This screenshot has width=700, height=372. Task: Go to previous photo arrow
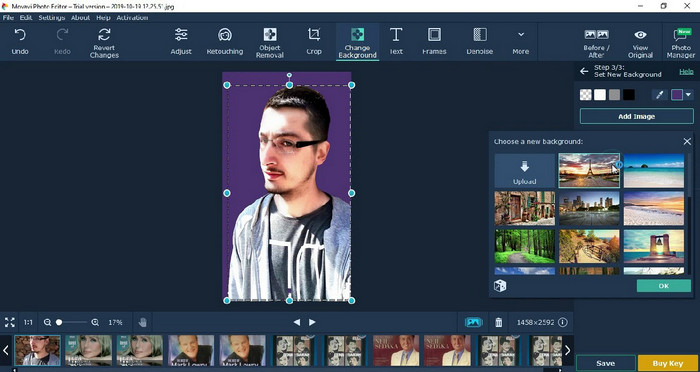click(x=296, y=322)
